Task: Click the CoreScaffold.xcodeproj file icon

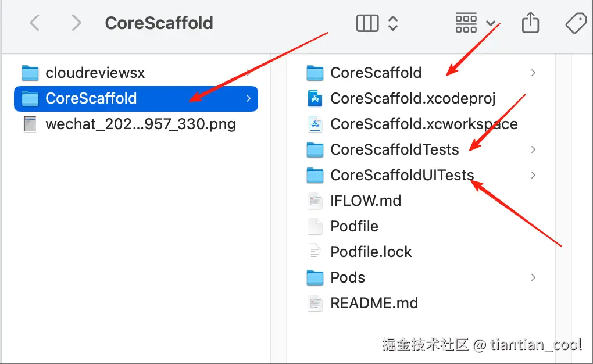Action: (315, 98)
